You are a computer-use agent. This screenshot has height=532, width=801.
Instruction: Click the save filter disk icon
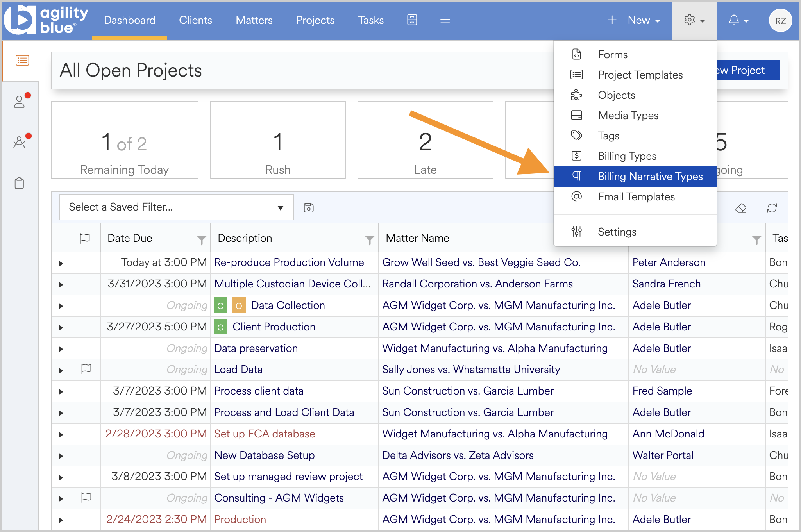(x=309, y=207)
